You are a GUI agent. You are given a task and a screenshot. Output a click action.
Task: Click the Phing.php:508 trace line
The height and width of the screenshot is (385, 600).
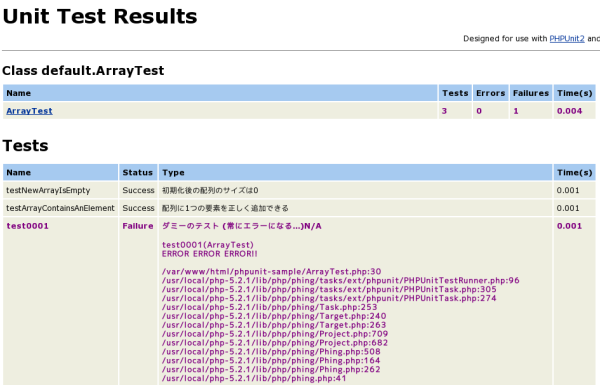pos(271,352)
